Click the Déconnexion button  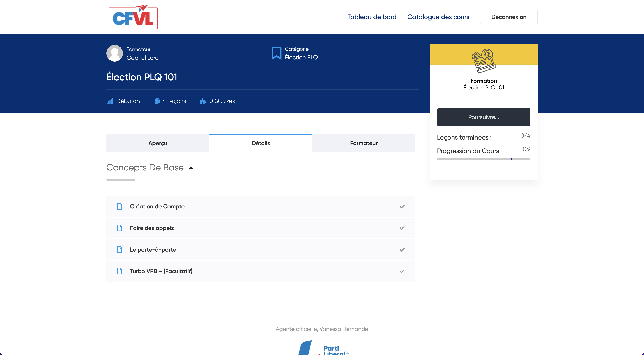pyautogui.click(x=509, y=17)
